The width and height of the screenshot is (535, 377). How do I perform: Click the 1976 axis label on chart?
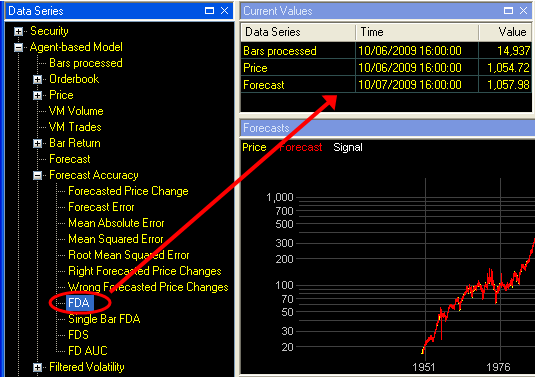pyautogui.click(x=498, y=367)
